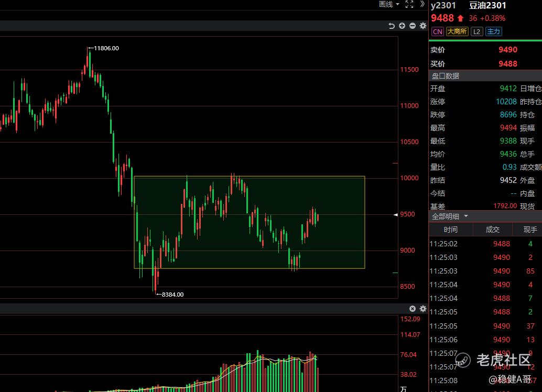Collapse the quote side panel with » icon

click(422, 4)
